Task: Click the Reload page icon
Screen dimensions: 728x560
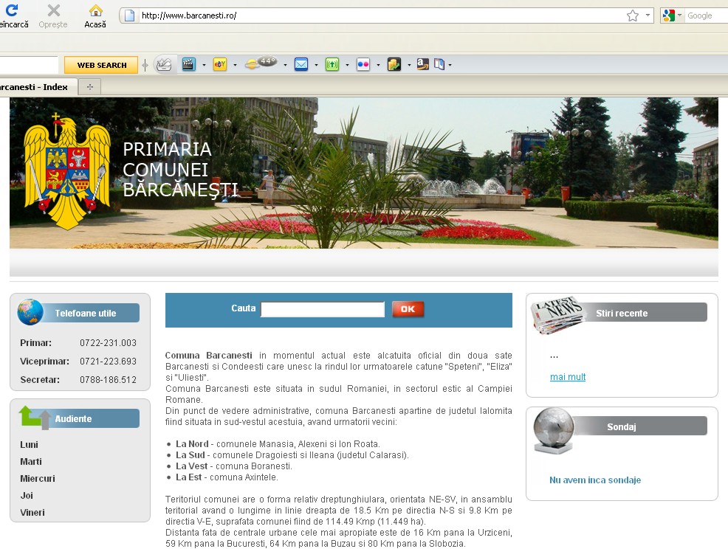Action: pos(10,11)
